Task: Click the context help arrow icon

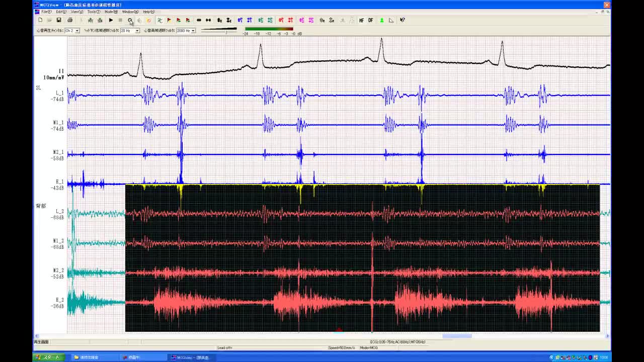Action: pyautogui.click(x=403, y=20)
